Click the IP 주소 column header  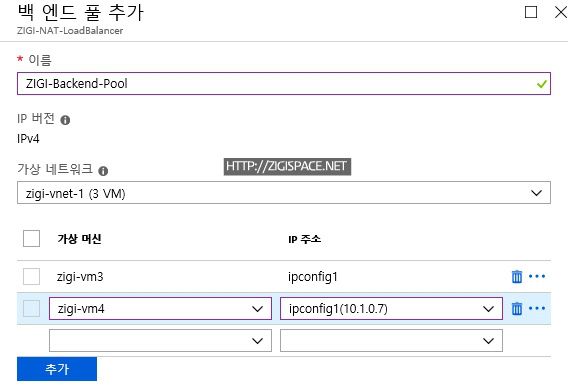(x=304, y=239)
